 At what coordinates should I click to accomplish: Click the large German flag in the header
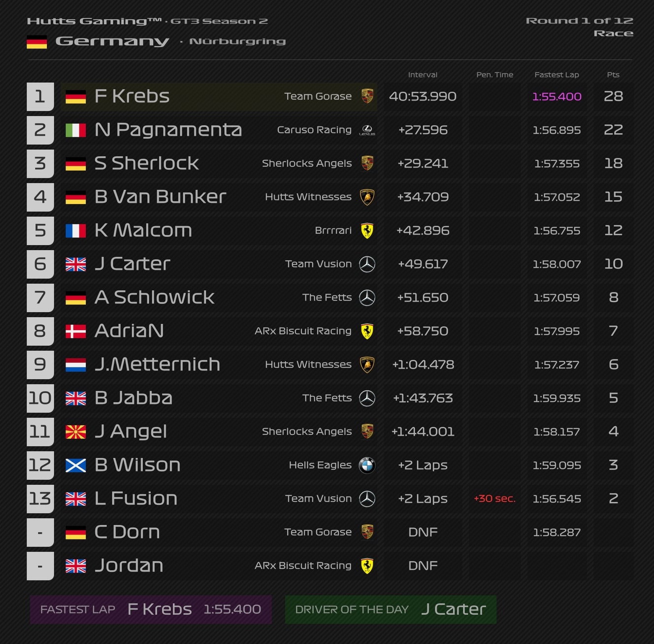click(37, 42)
